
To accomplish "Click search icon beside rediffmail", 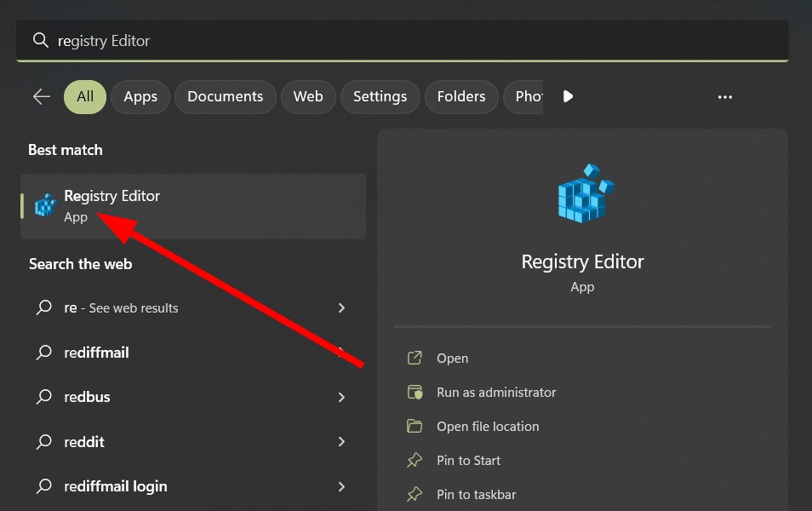I will (44, 352).
